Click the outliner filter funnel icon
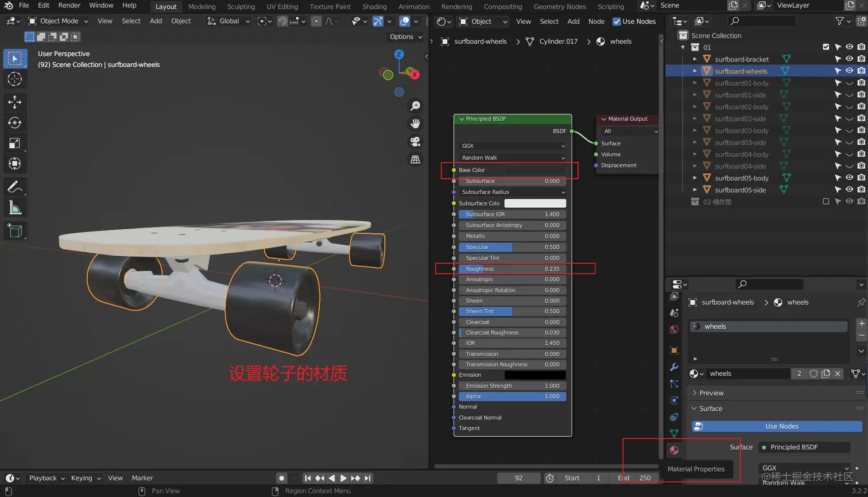Image resolution: width=868 pixels, height=497 pixels. pyautogui.click(x=840, y=21)
